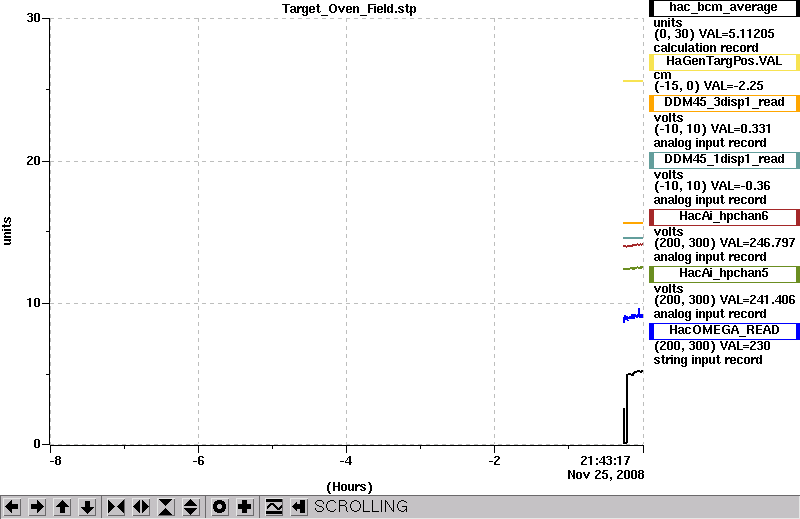Click the pan right arrow button
This screenshot has width=800, height=519.
click(37, 507)
